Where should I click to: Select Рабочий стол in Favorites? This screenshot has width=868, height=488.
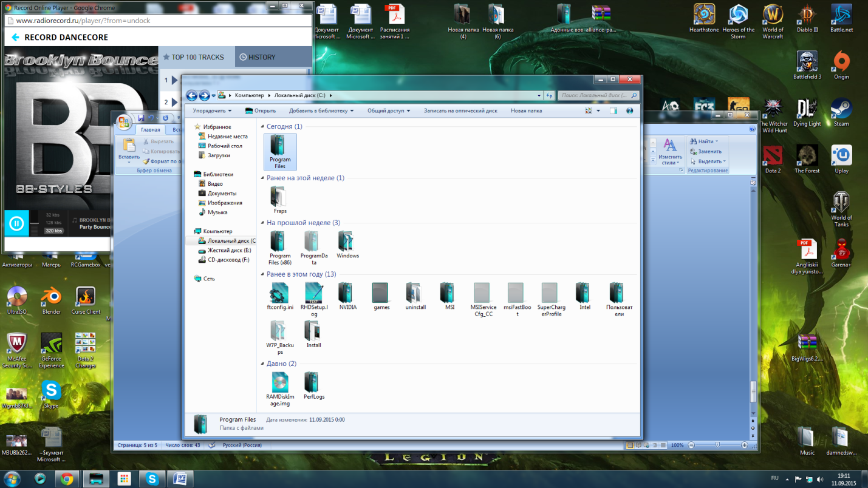220,146
